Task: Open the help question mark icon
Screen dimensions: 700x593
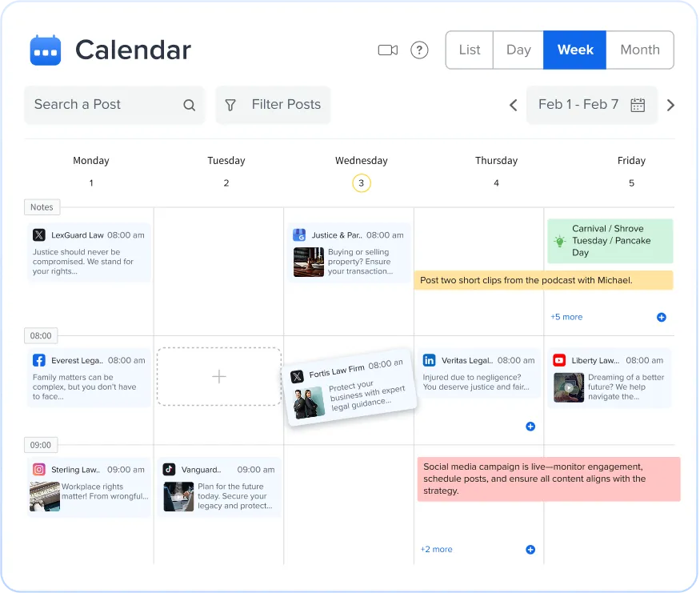Action: [x=419, y=50]
